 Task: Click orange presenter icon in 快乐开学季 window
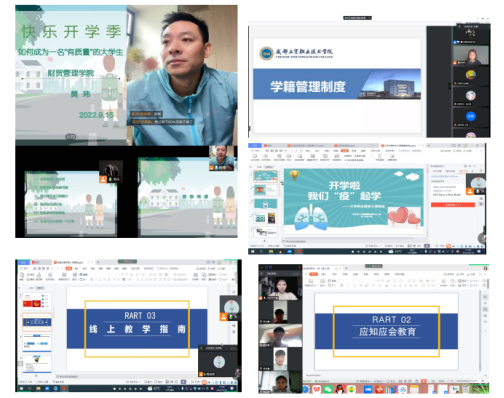point(103,179)
